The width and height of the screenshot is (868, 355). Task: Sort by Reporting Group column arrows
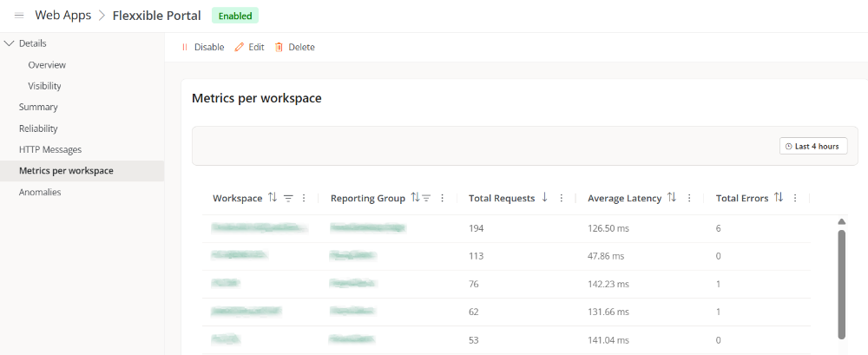415,198
